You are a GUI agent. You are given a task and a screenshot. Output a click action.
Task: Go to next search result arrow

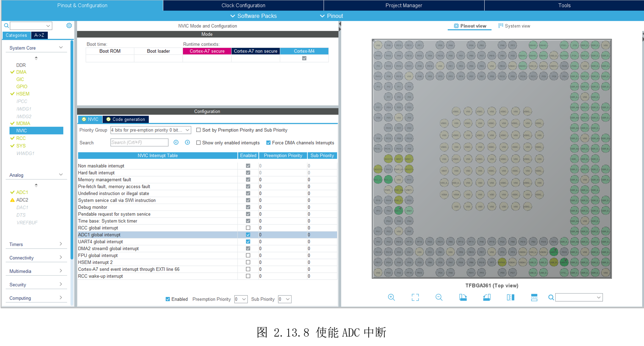[187, 142]
